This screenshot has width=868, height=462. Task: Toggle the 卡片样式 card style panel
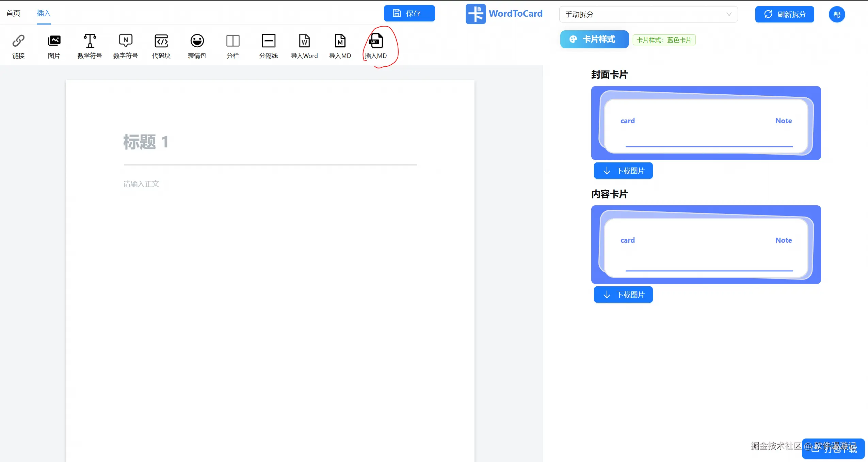point(594,39)
